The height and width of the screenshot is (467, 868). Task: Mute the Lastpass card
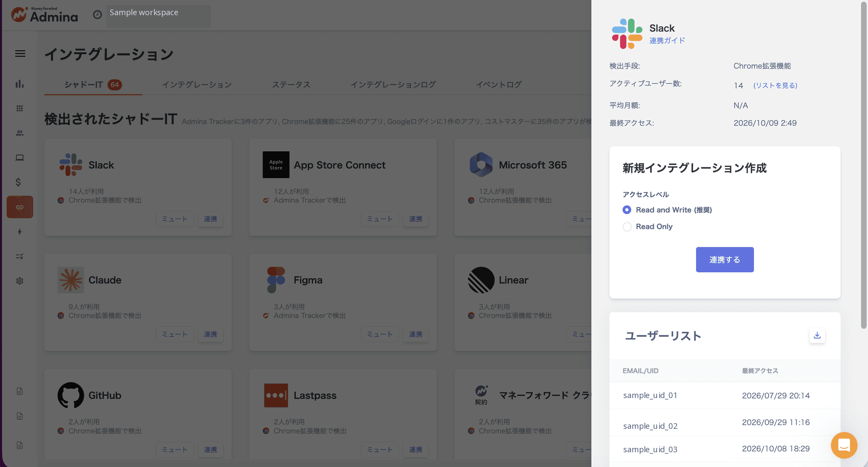(x=380, y=450)
